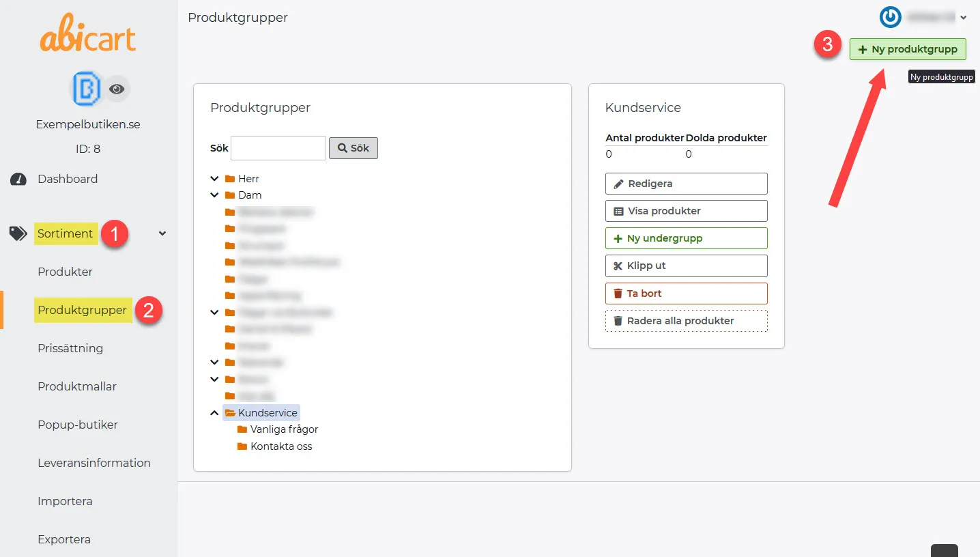Image resolution: width=980 pixels, height=557 pixels.
Task: Click the blue power user icon
Action: click(890, 17)
